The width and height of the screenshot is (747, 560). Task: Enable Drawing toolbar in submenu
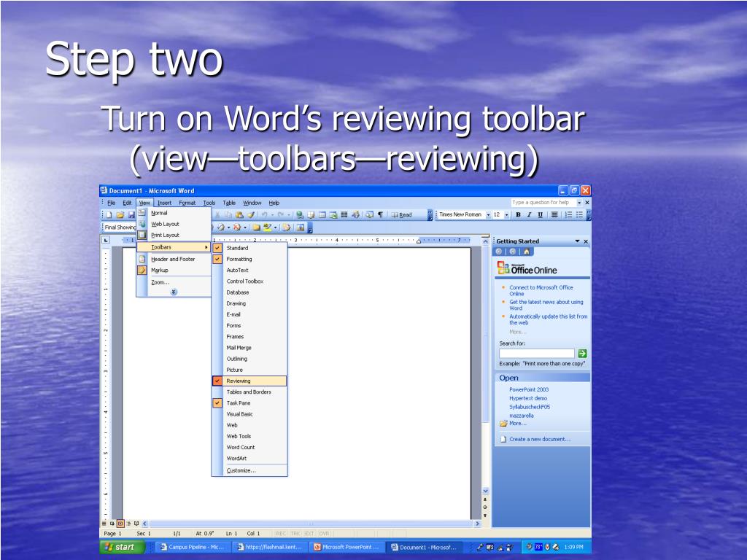(249, 303)
